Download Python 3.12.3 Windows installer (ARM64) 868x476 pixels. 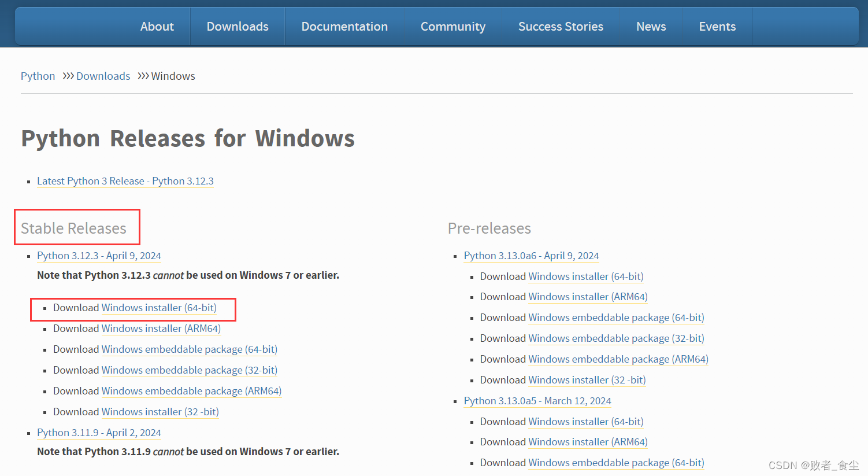point(161,329)
